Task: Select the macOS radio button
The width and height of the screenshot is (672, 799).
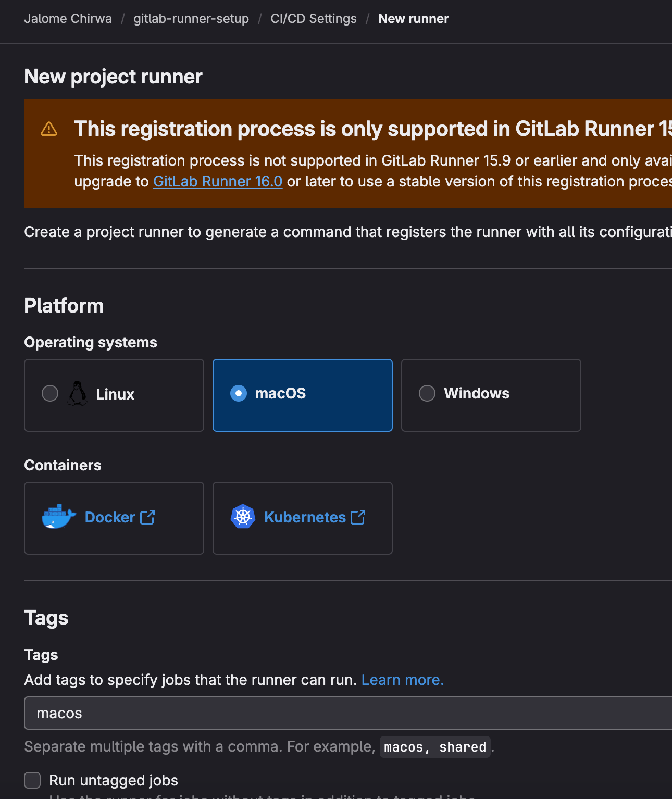Action: [239, 393]
